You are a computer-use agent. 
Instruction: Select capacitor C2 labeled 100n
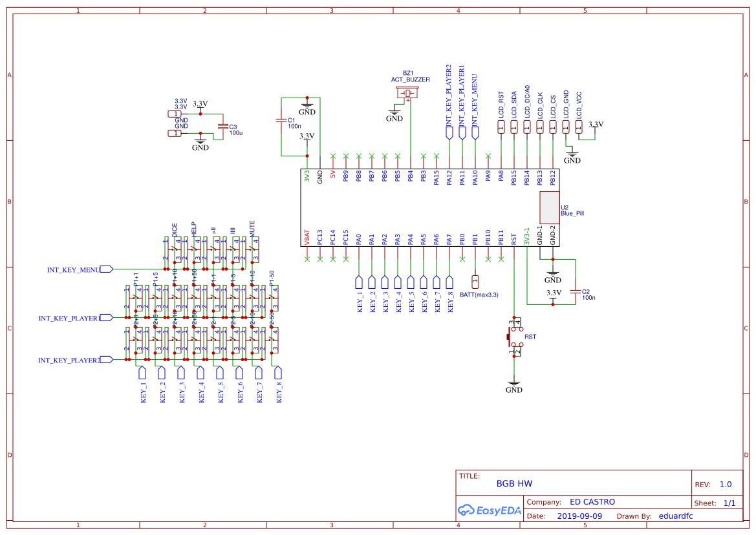pos(574,293)
